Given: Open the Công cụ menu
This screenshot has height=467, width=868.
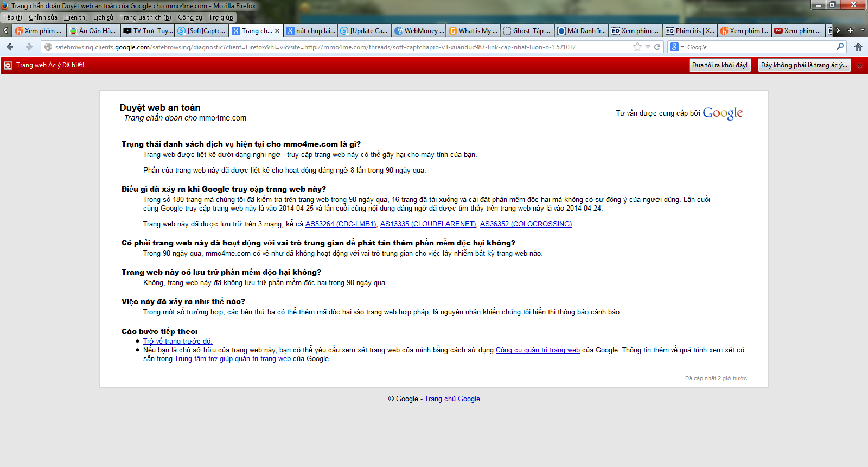Looking at the screenshot, I should (190, 17).
